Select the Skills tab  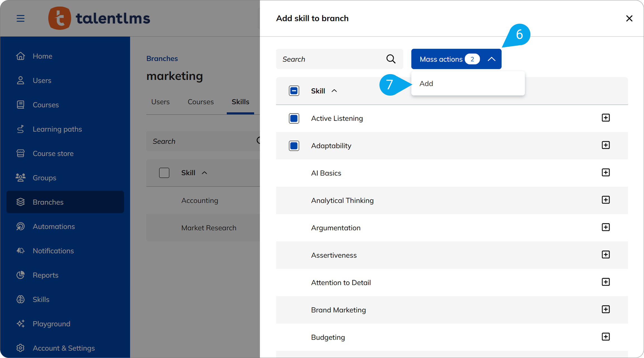(240, 102)
